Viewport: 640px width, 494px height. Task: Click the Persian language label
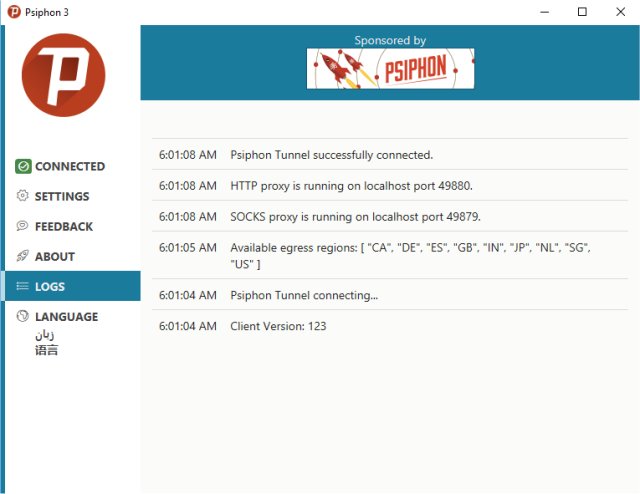pos(44,335)
